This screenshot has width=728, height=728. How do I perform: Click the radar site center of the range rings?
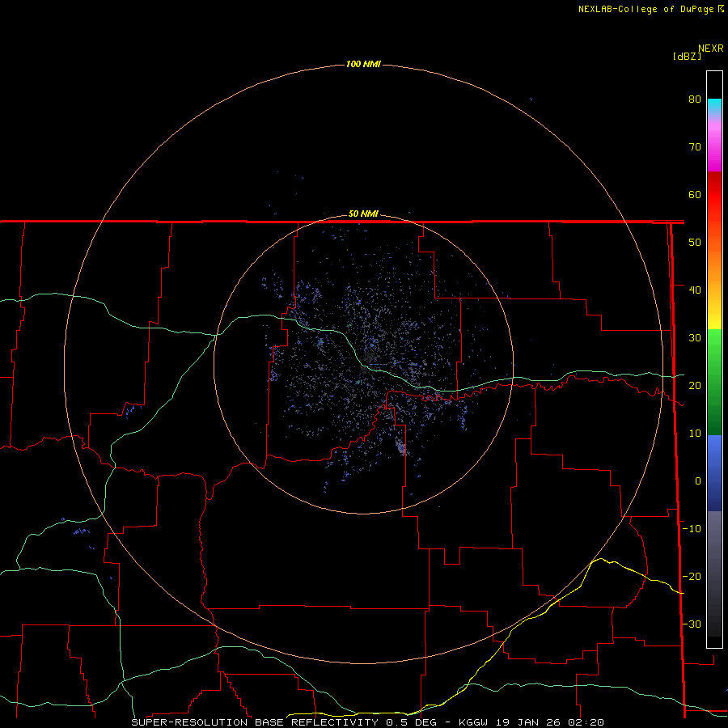[x=363, y=364]
